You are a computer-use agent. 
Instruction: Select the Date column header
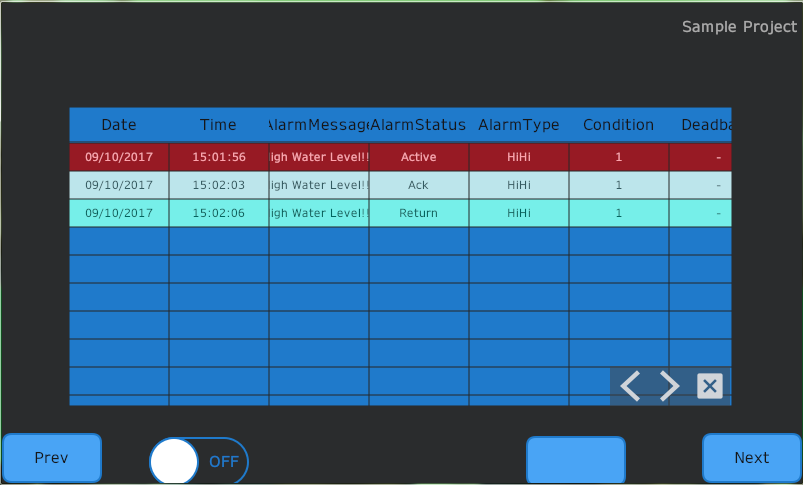119,125
